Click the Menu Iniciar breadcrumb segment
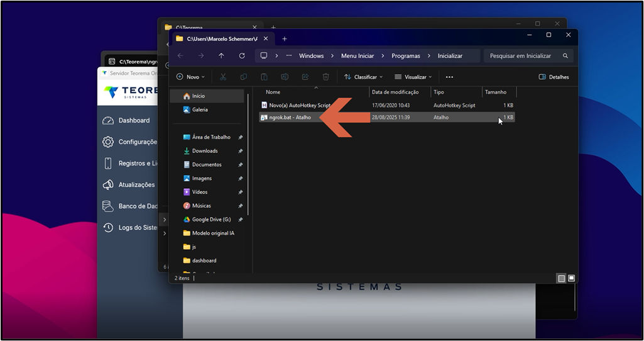644x341 pixels. 357,55
